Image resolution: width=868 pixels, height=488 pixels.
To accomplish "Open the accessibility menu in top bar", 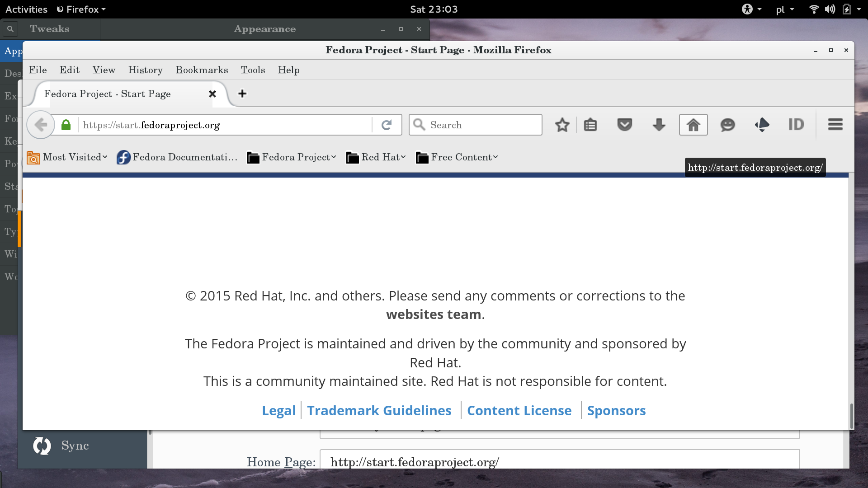I will pyautogui.click(x=751, y=9).
